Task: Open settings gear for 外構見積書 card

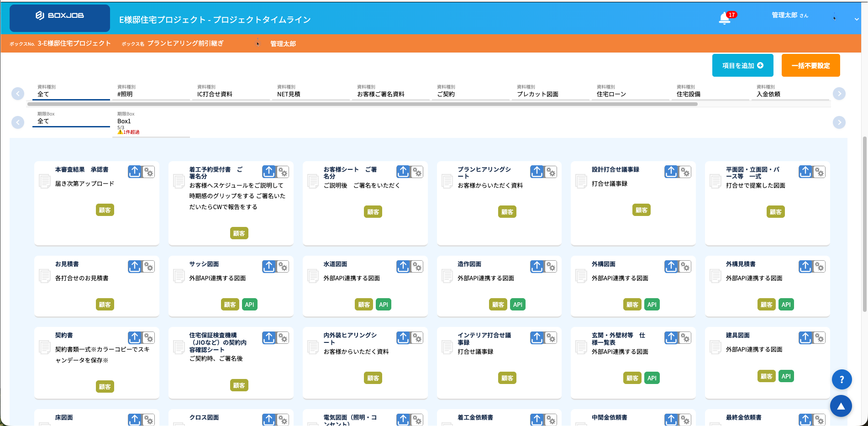Action: (x=819, y=266)
